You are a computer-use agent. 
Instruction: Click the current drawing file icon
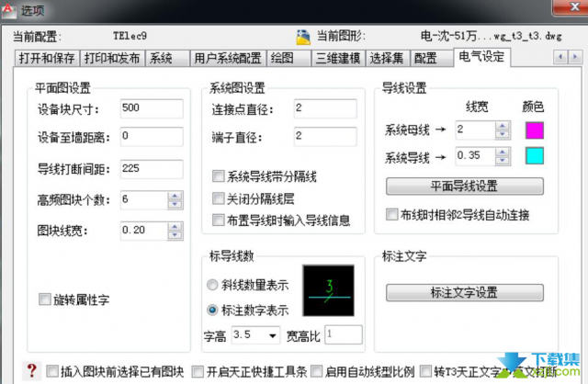pos(303,37)
